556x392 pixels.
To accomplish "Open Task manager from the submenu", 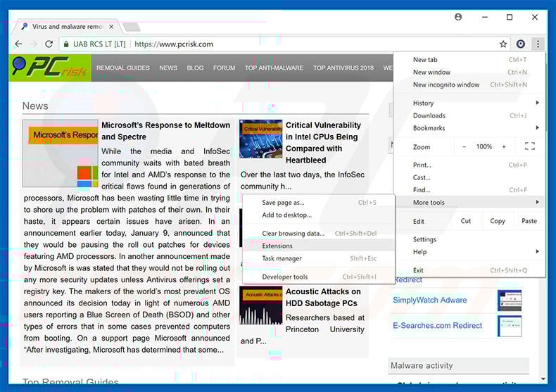I will click(x=319, y=258).
